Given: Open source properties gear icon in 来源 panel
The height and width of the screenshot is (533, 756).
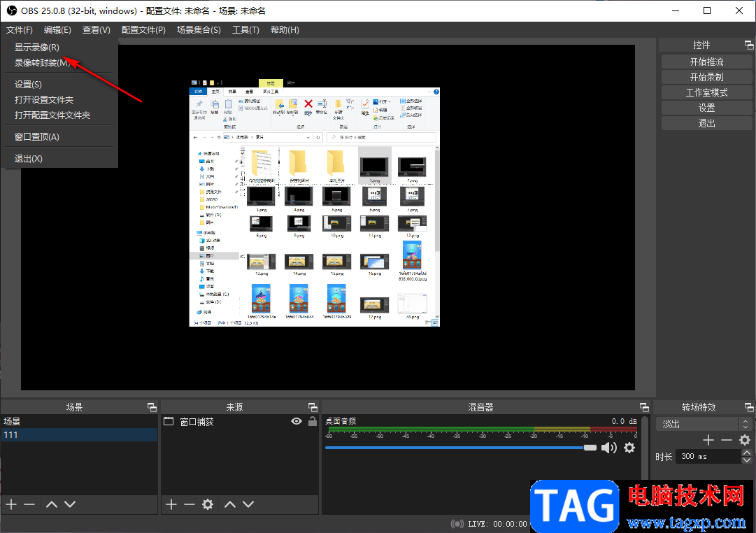Looking at the screenshot, I should click(x=208, y=504).
